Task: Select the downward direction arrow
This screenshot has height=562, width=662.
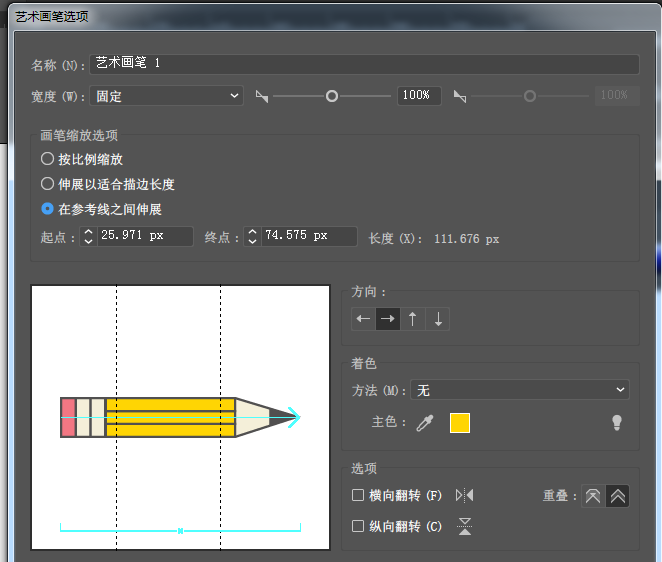Action: pos(438,319)
